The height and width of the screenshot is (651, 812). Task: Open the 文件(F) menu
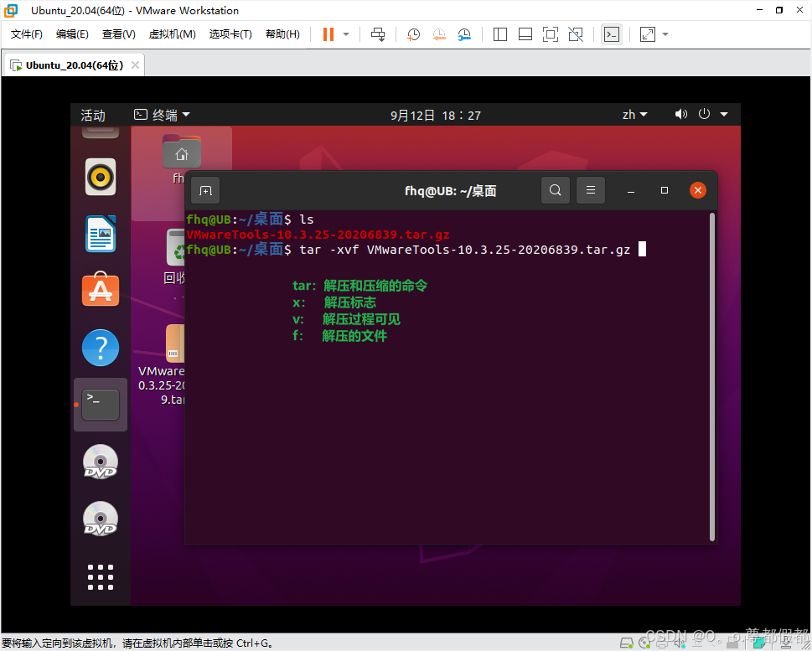(27, 34)
